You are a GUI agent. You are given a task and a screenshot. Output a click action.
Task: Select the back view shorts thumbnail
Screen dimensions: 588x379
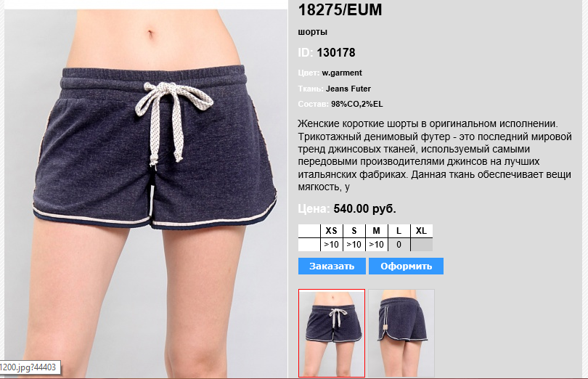pos(401,333)
